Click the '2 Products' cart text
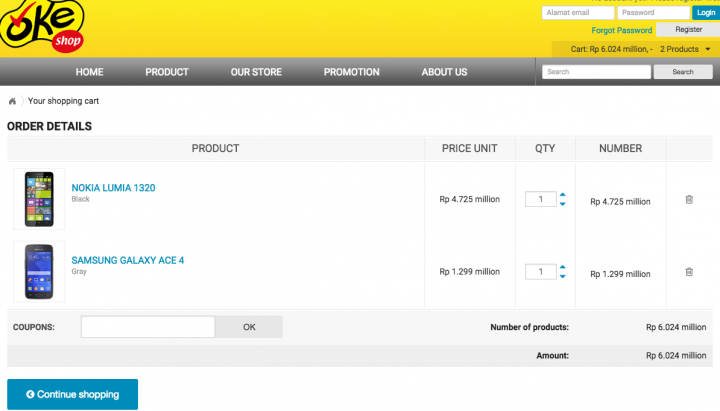This screenshot has height=411, width=720. pyautogui.click(x=679, y=49)
